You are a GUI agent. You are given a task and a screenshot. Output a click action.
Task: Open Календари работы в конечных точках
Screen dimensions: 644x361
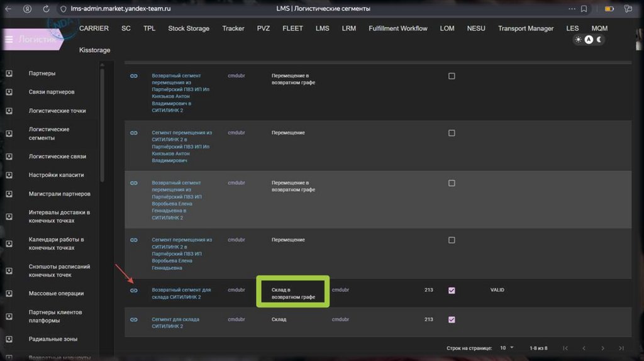56,243
